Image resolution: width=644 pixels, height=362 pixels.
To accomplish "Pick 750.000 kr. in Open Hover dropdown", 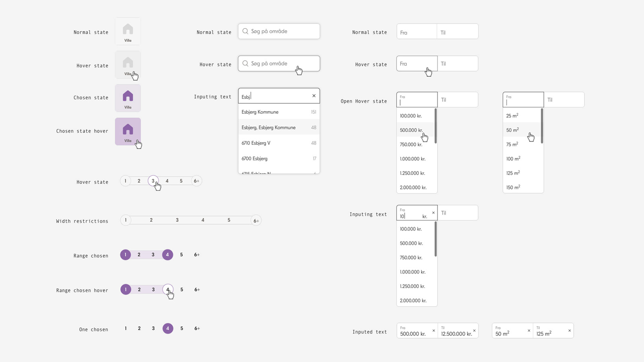I will (x=411, y=144).
